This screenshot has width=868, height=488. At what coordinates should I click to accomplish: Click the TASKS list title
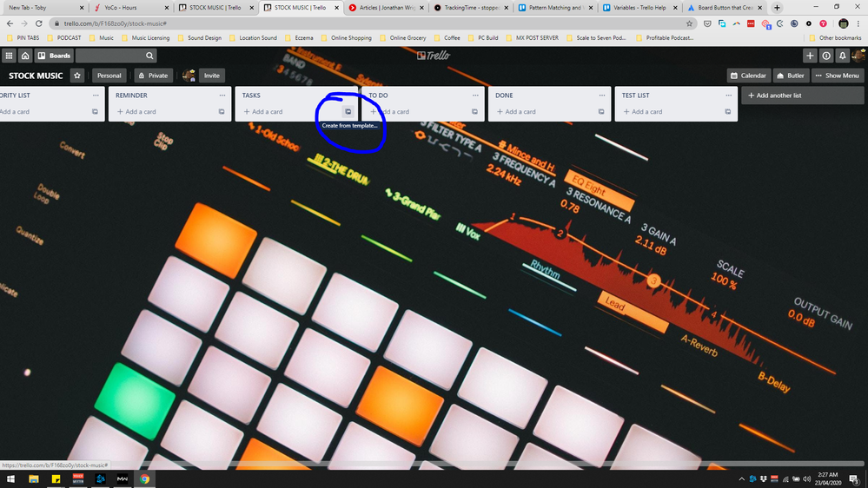click(251, 96)
